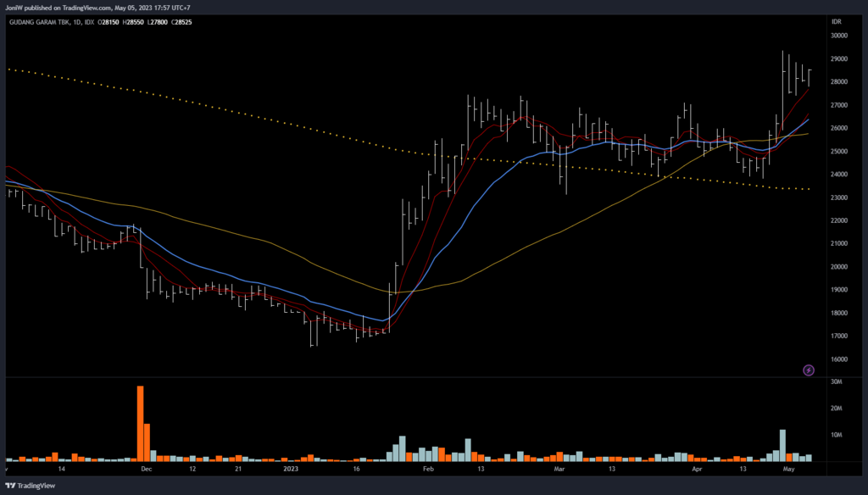Click the GUDANG GARAM TBK symbol title
Viewport: 868px width, 495px height.
pyautogui.click(x=39, y=21)
